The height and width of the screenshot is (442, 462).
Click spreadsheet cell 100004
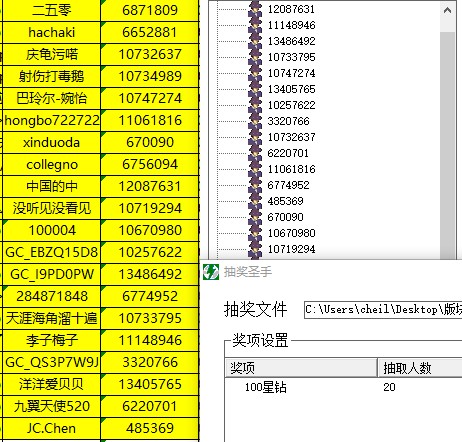pos(51,230)
